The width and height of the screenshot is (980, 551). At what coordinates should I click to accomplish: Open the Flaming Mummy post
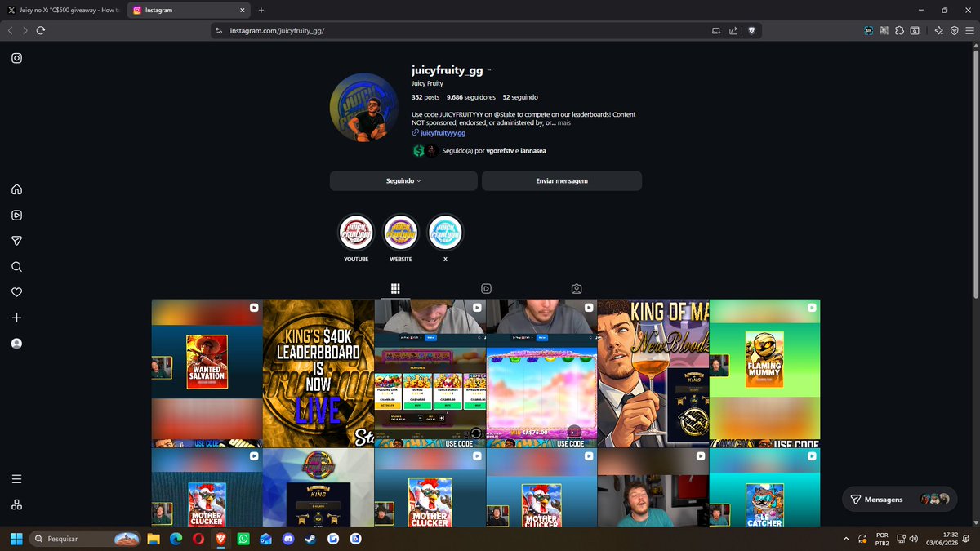pos(764,373)
